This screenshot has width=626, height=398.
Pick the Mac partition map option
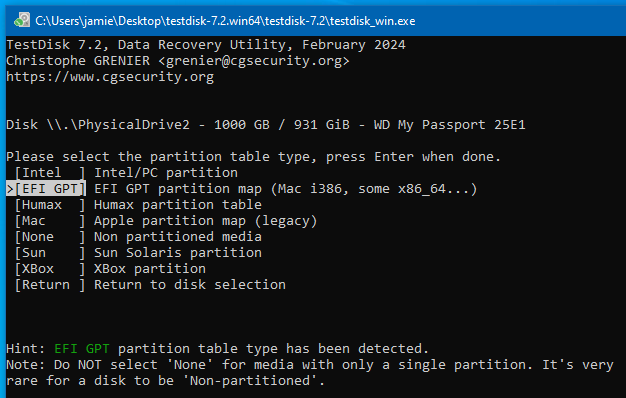50,221
